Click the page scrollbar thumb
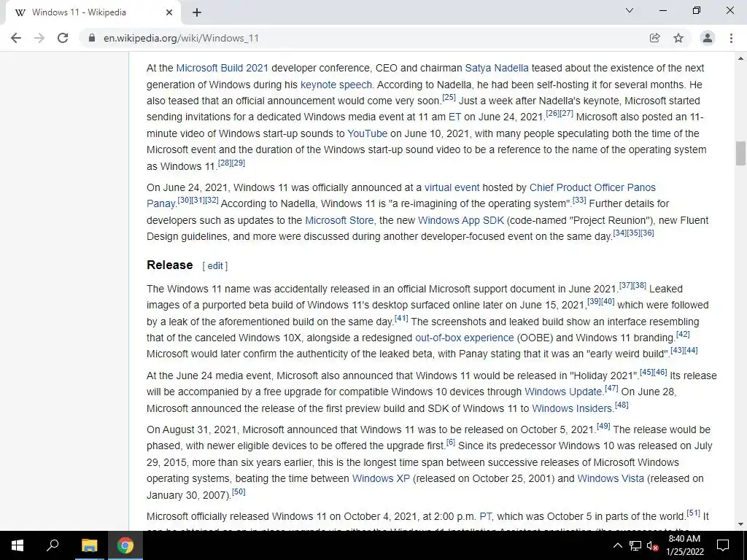 [740, 153]
